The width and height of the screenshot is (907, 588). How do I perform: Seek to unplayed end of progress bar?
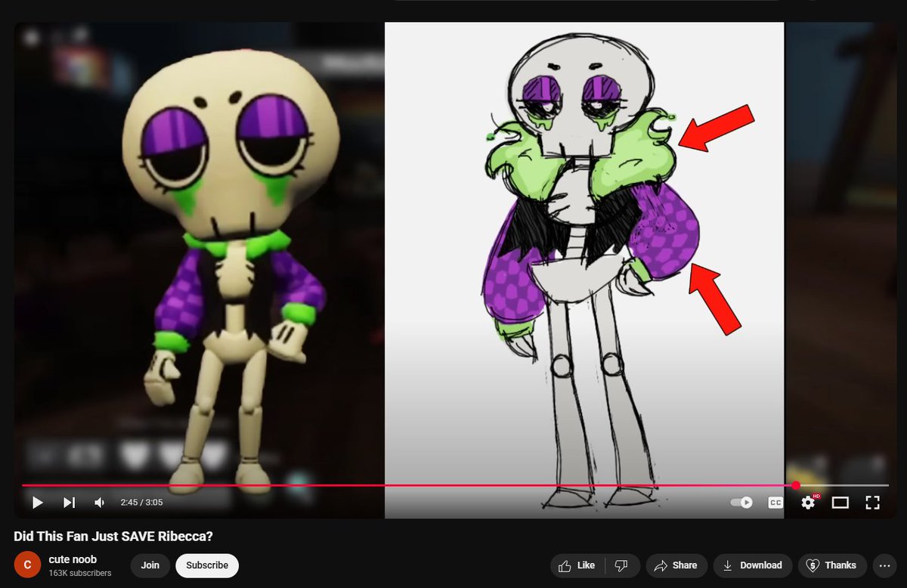844,485
